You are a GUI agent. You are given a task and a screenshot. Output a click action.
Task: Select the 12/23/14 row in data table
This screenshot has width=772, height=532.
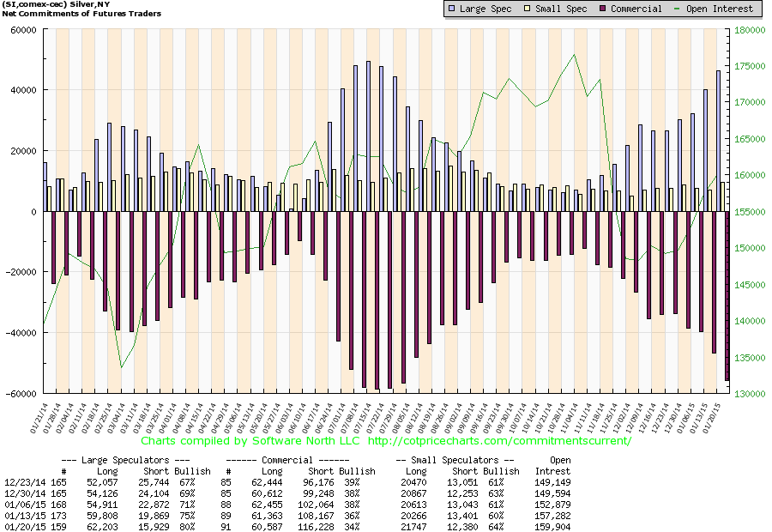pyautogui.click(x=287, y=482)
